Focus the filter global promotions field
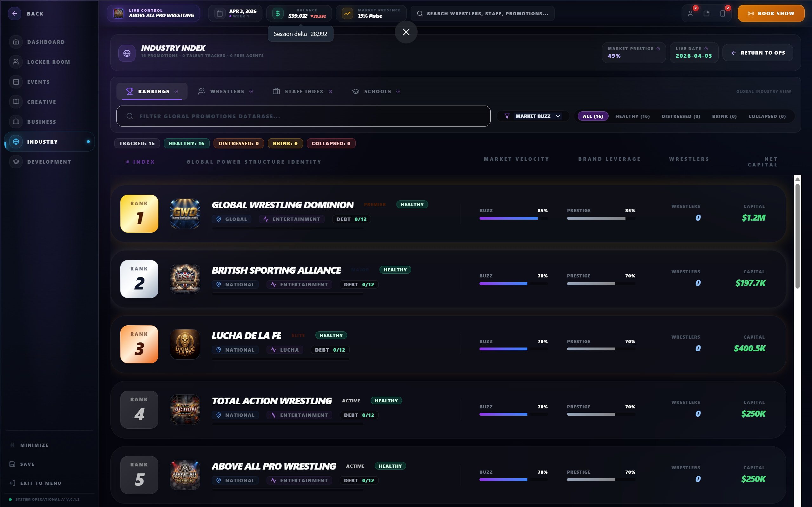The image size is (812, 507). pyautogui.click(x=303, y=116)
